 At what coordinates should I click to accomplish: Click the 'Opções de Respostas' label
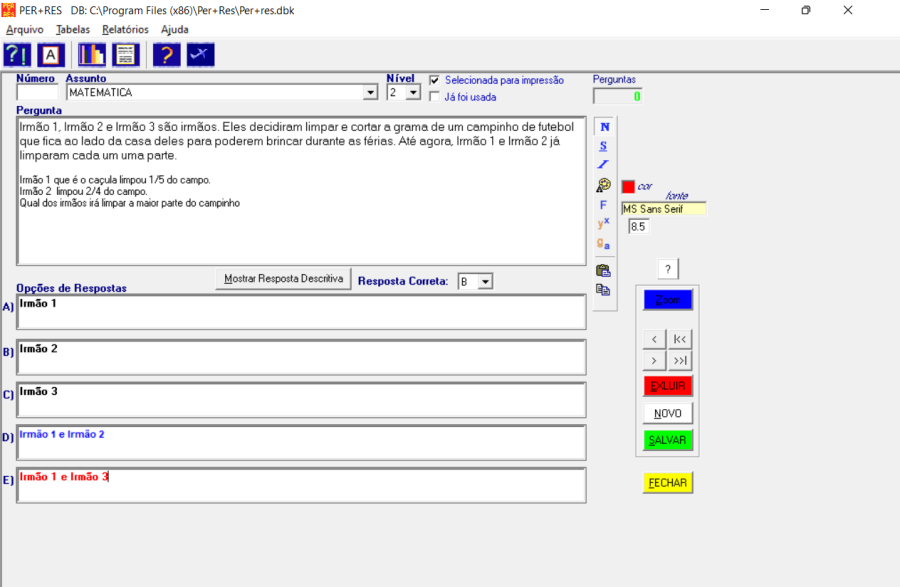[71, 288]
